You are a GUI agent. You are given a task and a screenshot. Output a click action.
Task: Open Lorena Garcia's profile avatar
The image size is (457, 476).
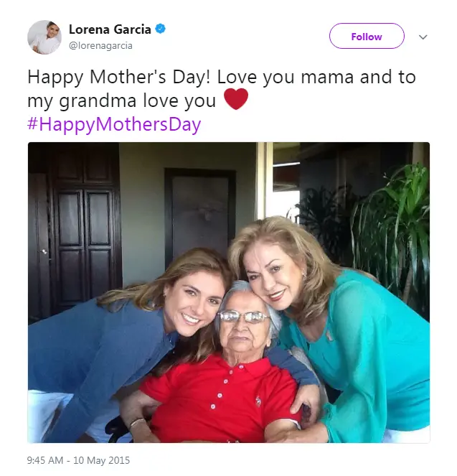pyautogui.click(x=44, y=37)
